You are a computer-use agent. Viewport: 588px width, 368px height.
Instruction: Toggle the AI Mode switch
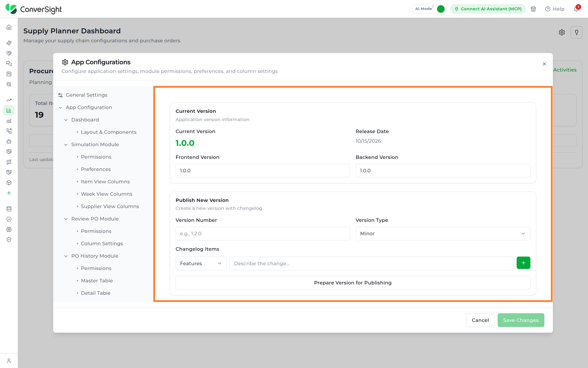click(441, 9)
